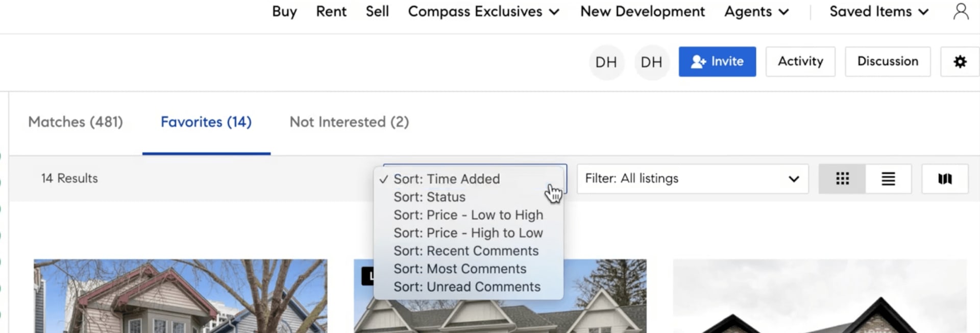Open the Activity panel
This screenshot has width=980, height=333.
click(x=800, y=62)
